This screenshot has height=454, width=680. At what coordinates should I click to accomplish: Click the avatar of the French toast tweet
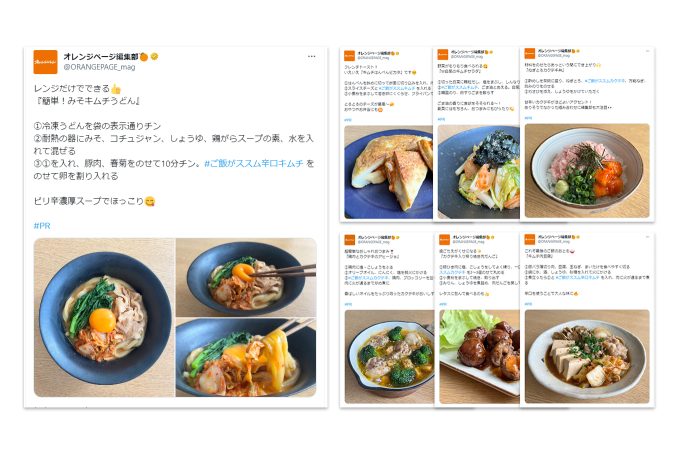pyautogui.click(x=349, y=56)
